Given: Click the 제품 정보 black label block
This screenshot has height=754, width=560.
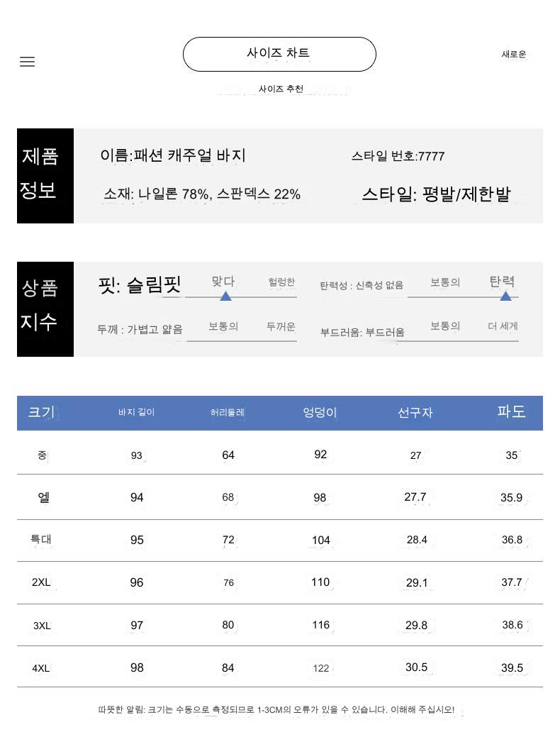Looking at the screenshot, I should 45,175.
